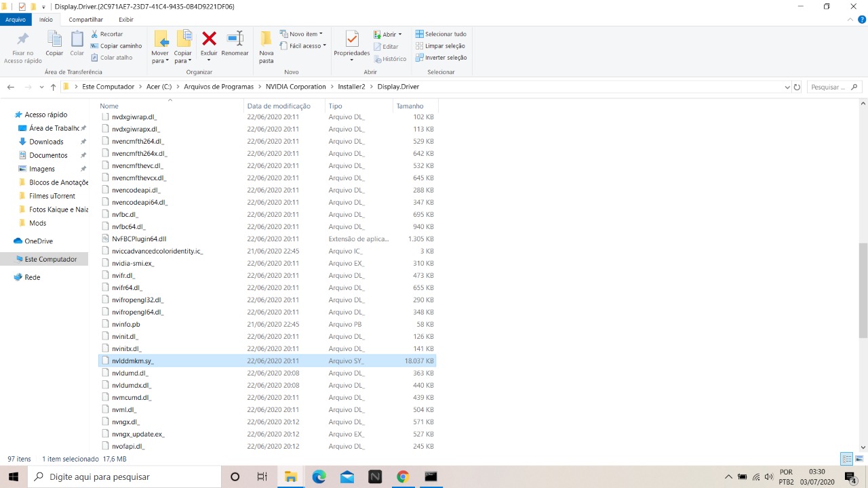Click Copiar caminho in the ribbon

tap(116, 46)
